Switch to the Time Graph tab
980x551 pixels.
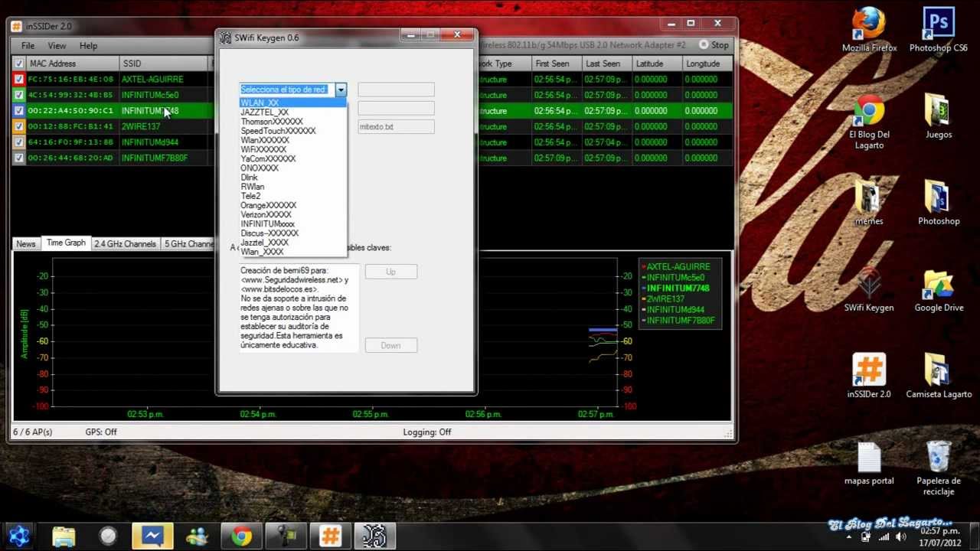[x=66, y=243]
